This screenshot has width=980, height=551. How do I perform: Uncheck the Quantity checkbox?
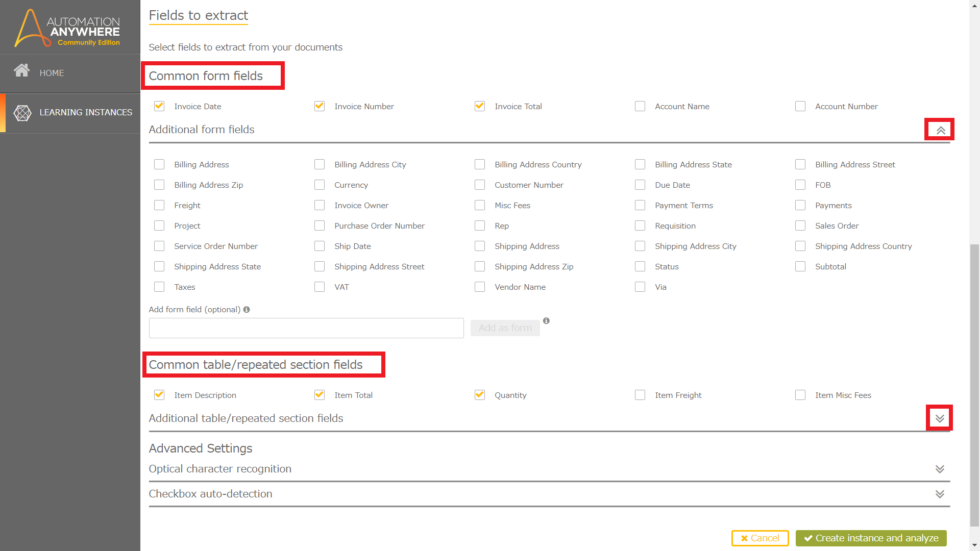[480, 395]
